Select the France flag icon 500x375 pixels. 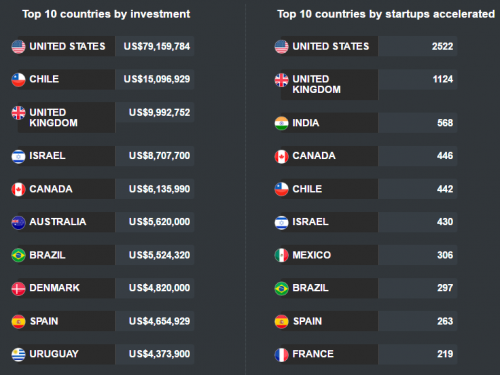pyautogui.click(x=281, y=355)
